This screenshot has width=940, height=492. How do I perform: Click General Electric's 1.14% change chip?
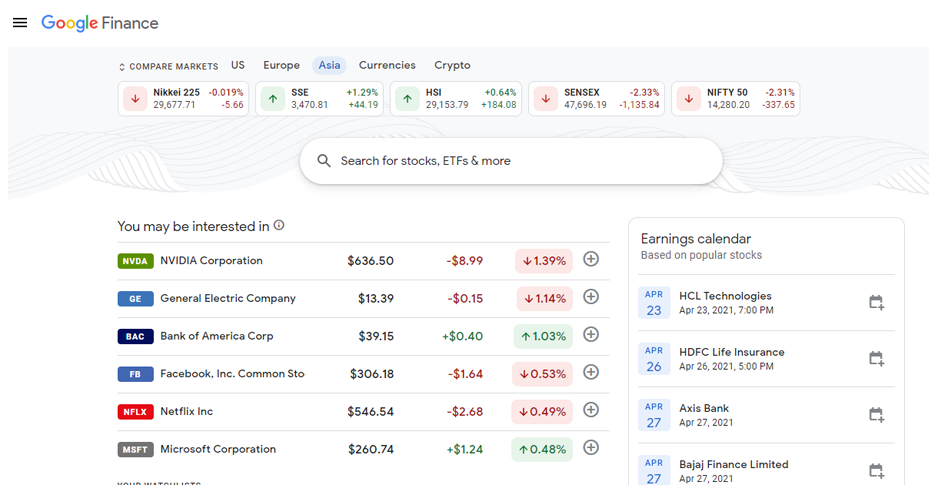click(544, 298)
